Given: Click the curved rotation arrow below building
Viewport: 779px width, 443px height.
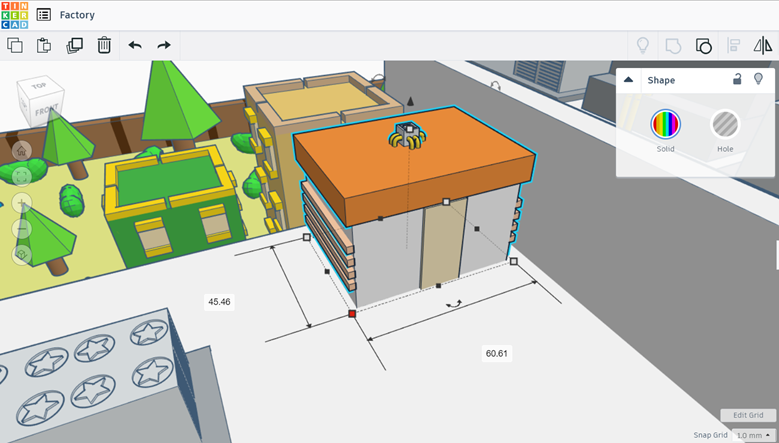Looking at the screenshot, I should (454, 304).
